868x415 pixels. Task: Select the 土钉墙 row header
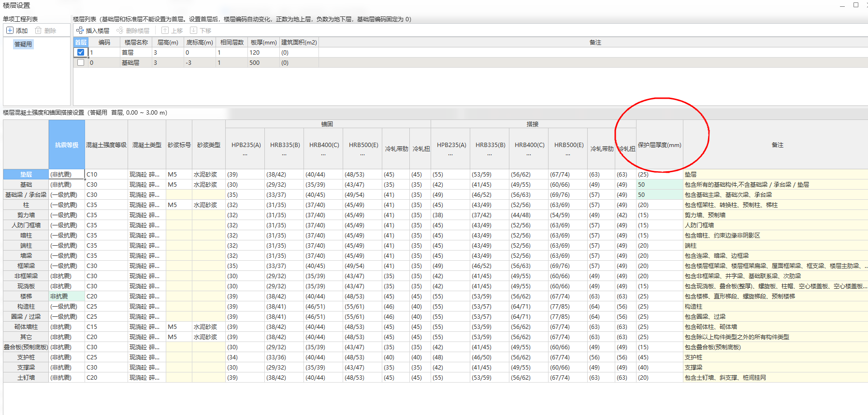pos(26,377)
